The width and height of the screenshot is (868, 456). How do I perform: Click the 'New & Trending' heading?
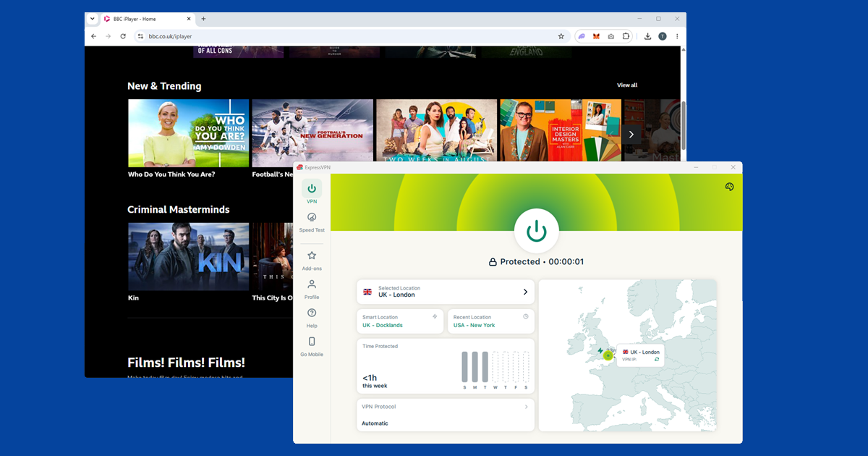(x=164, y=86)
